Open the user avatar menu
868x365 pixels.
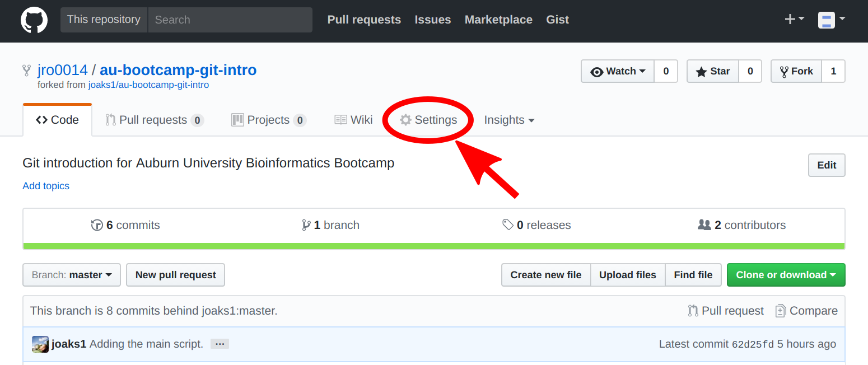[x=832, y=20]
